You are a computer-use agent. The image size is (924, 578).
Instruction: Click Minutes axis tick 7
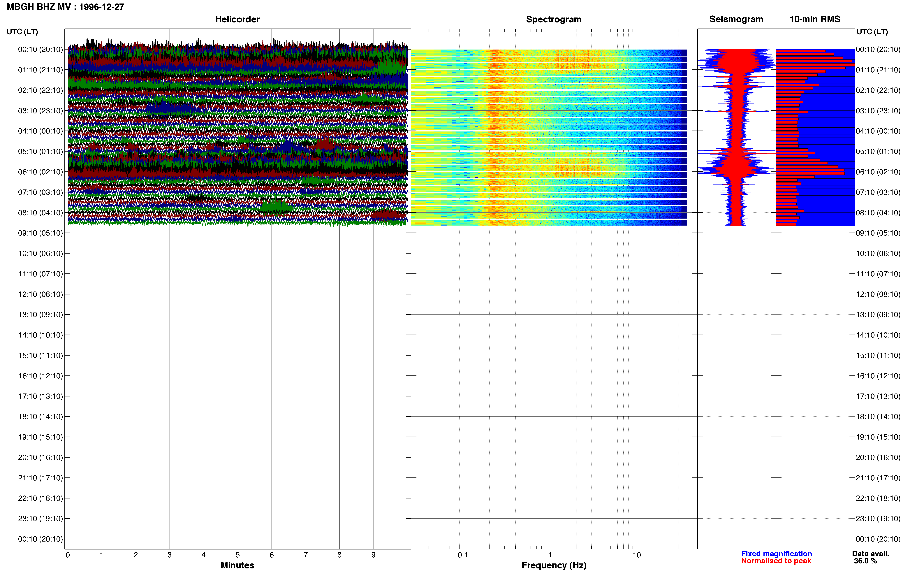(x=306, y=555)
